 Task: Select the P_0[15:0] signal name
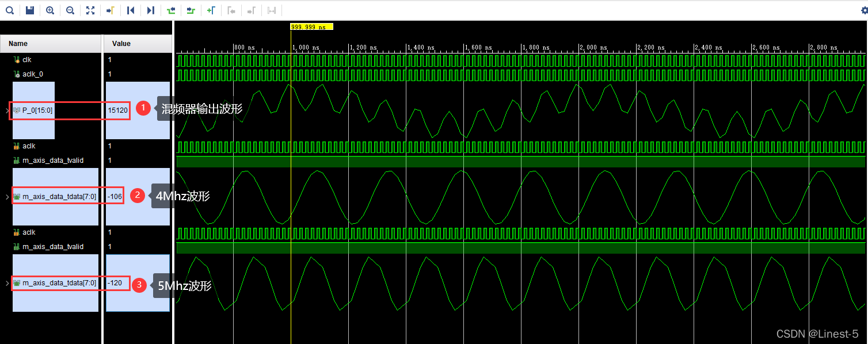(38, 110)
